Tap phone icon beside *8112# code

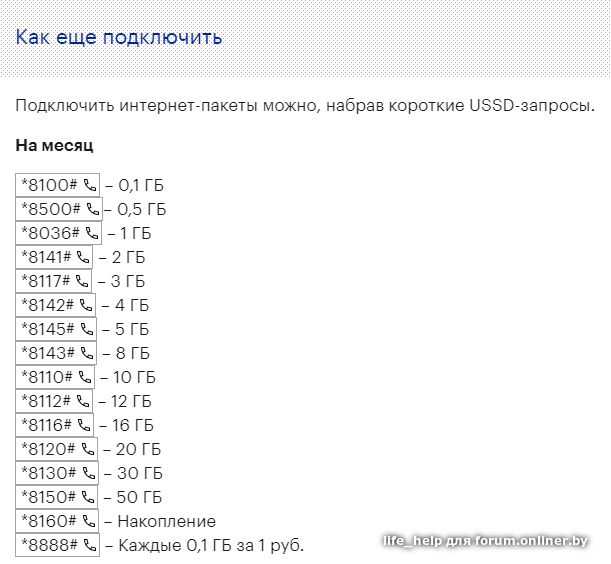83,401
